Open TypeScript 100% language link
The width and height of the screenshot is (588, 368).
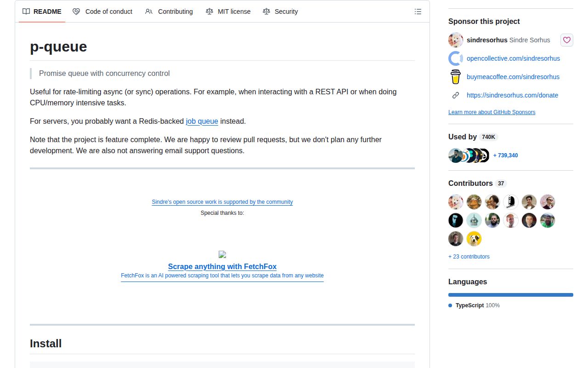pyautogui.click(x=474, y=305)
